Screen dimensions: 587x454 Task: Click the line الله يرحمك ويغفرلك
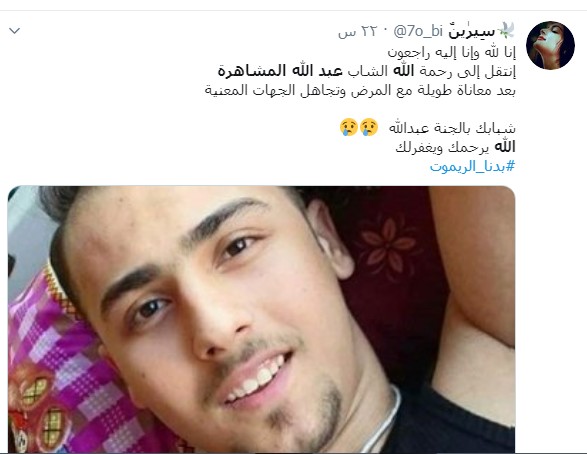(x=455, y=147)
